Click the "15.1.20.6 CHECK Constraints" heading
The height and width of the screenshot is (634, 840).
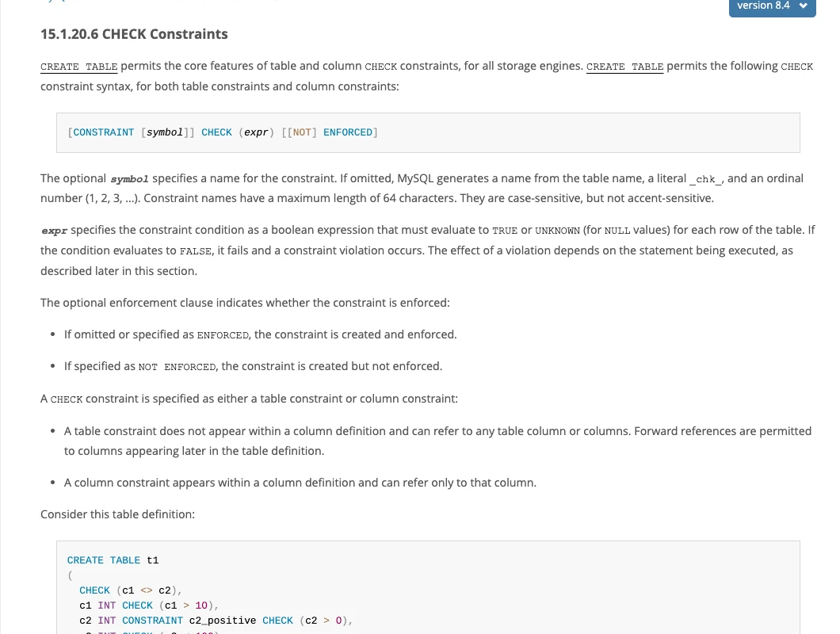click(134, 34)
